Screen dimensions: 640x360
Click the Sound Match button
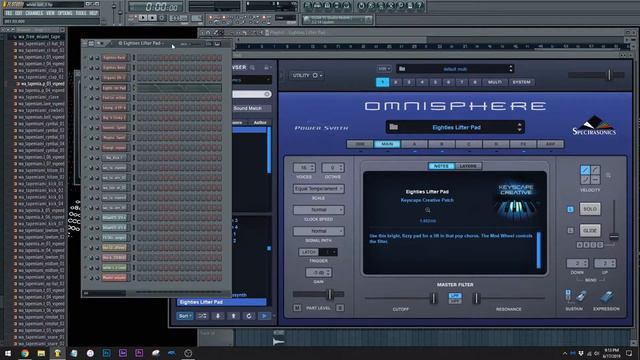[251, 108]
